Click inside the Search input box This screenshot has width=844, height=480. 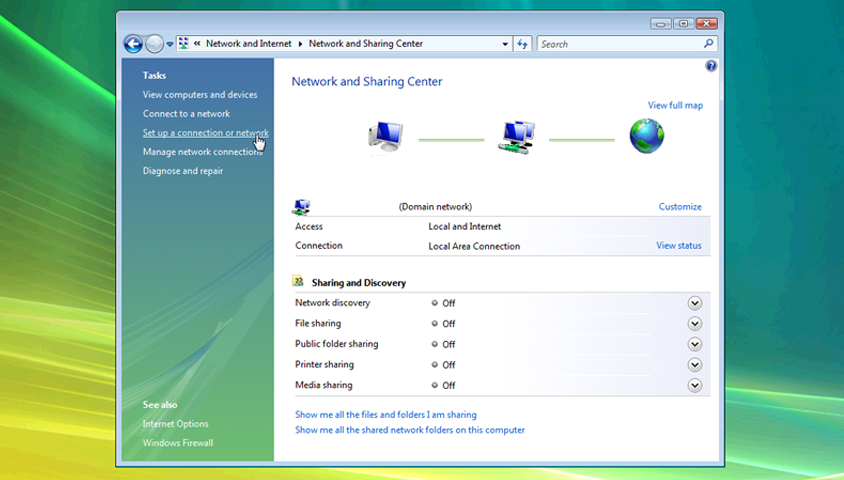pyautogui.click(x=618, y=44)
